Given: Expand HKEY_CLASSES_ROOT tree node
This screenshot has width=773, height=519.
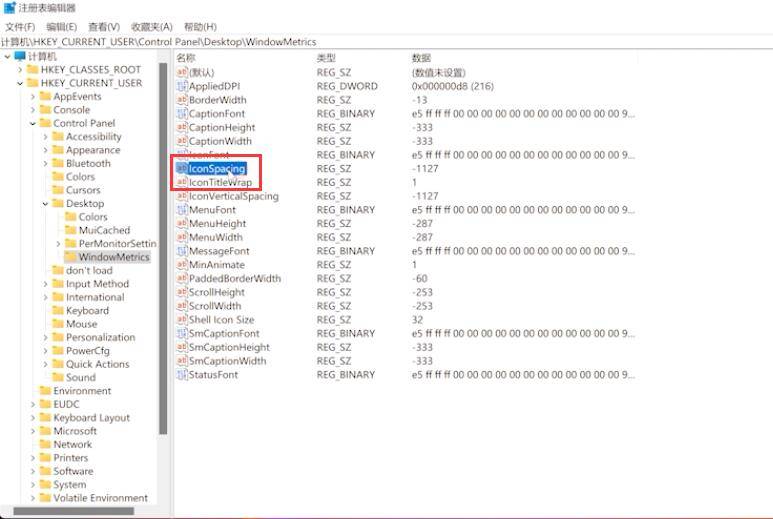Looking at the screenshot, I should 20,70.
